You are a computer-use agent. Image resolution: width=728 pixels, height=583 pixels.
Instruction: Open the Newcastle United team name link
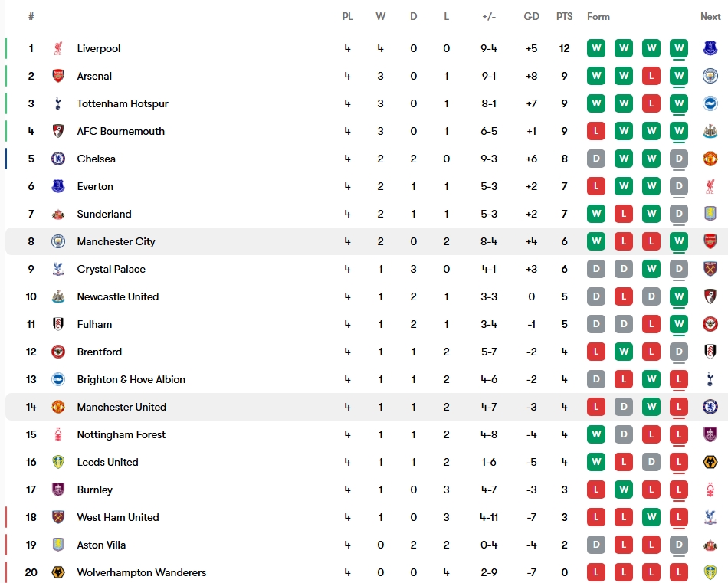coord(117,296)
